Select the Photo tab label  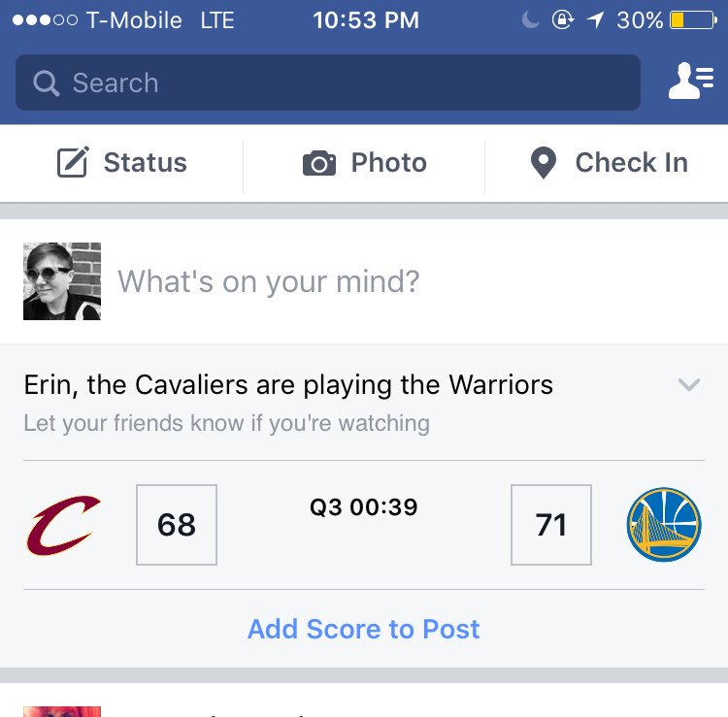[388, 162]
